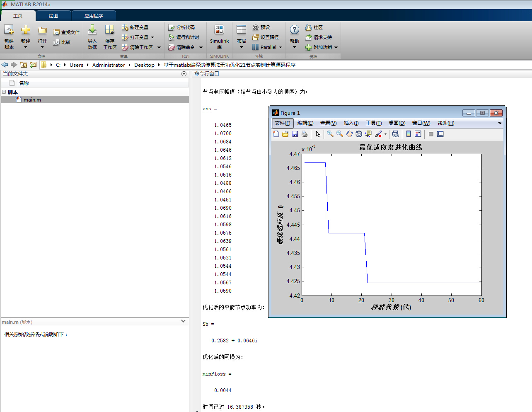
Task: Click the Open (打开) folder icon
Action: click(42, 30)
